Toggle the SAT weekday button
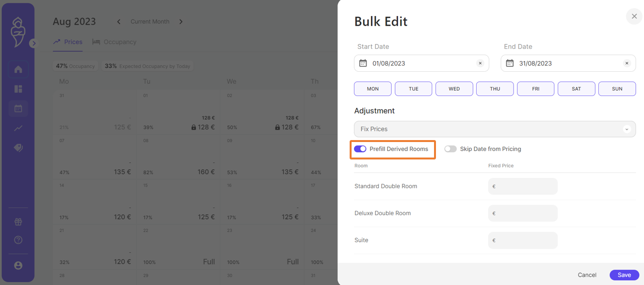The width and height of the screenshot is (644, 285). 576,89
